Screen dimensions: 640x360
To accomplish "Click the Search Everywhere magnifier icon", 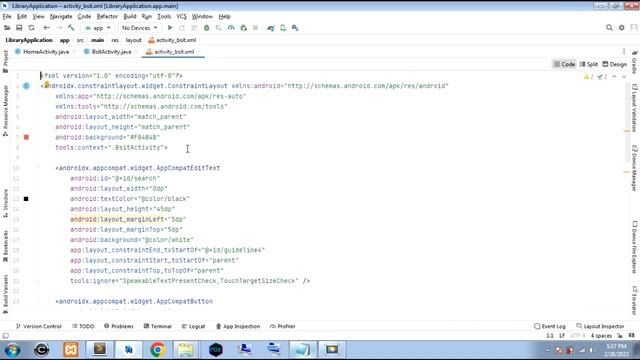I will tap(609, 28).
